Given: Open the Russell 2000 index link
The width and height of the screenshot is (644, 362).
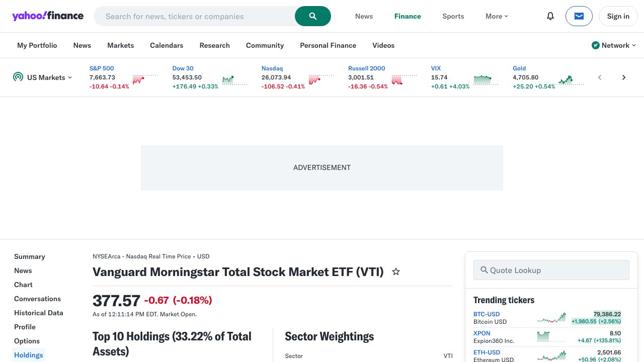Looking at the screenshot, I should point(367,68).
